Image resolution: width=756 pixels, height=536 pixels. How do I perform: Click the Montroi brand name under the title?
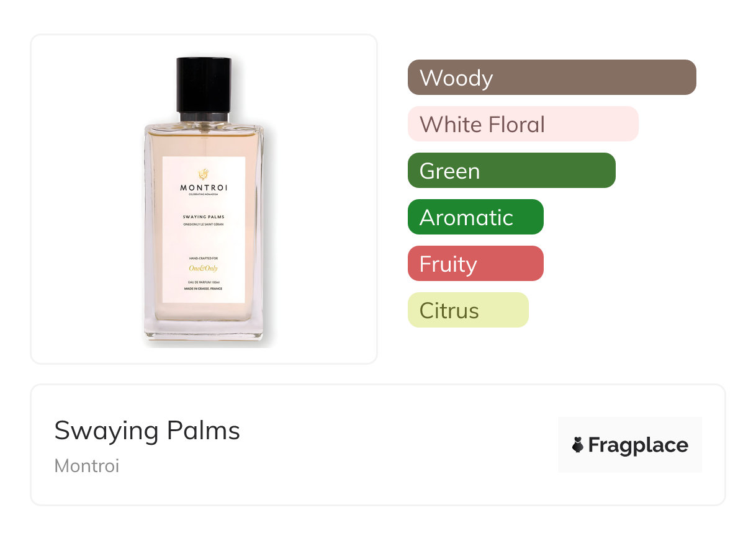(86, 466)
